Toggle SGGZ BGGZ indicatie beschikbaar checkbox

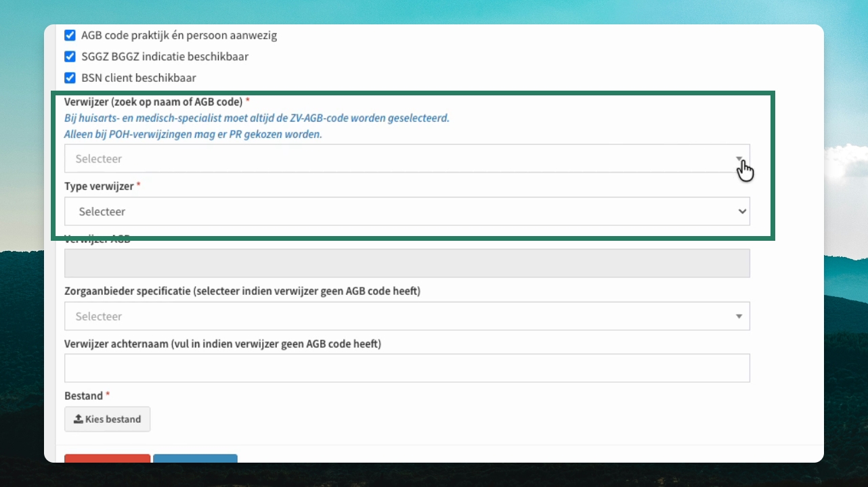click(x=70, y=57)
